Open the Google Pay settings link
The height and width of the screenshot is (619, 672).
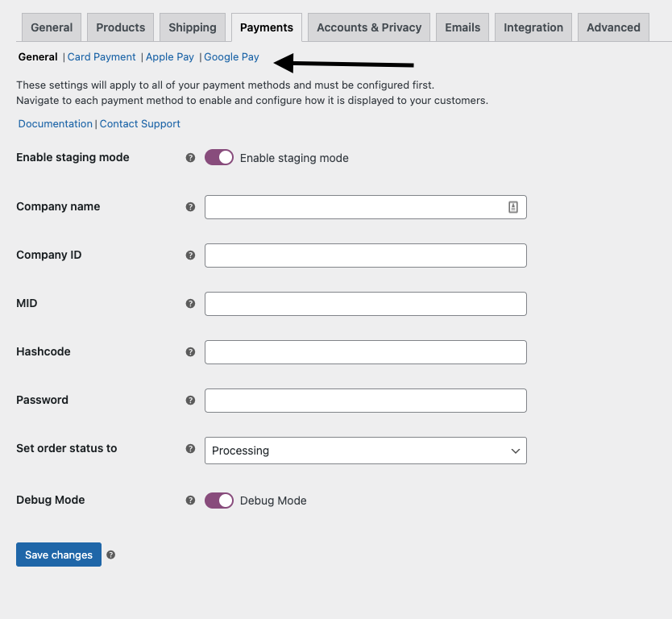point(231,57)
